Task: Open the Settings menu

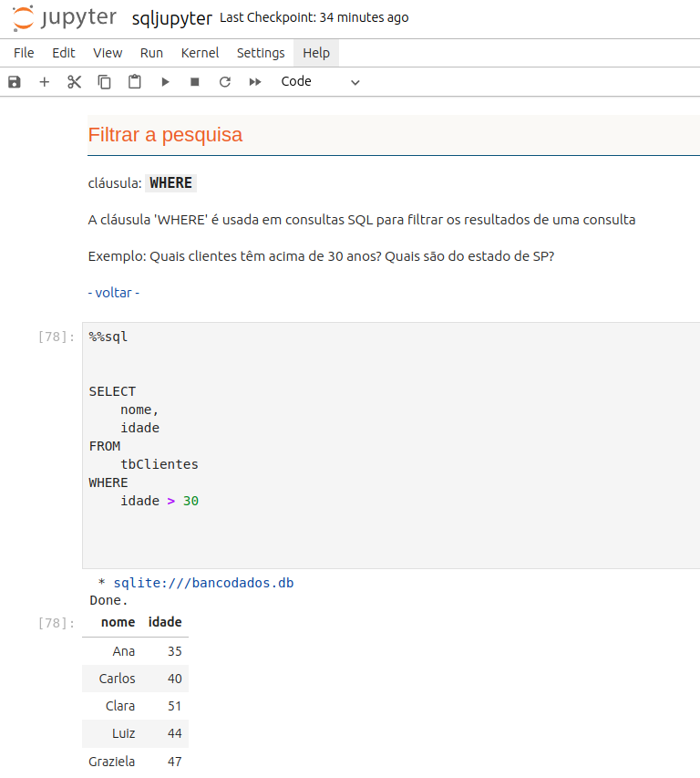Action: (261, 53)
